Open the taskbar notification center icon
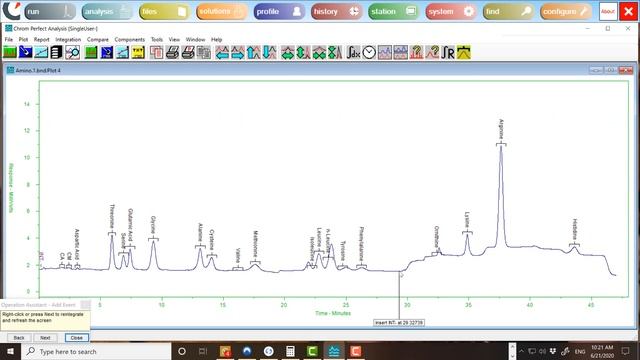640x360 pixels. pyautogui.click(x=625, y=351)
